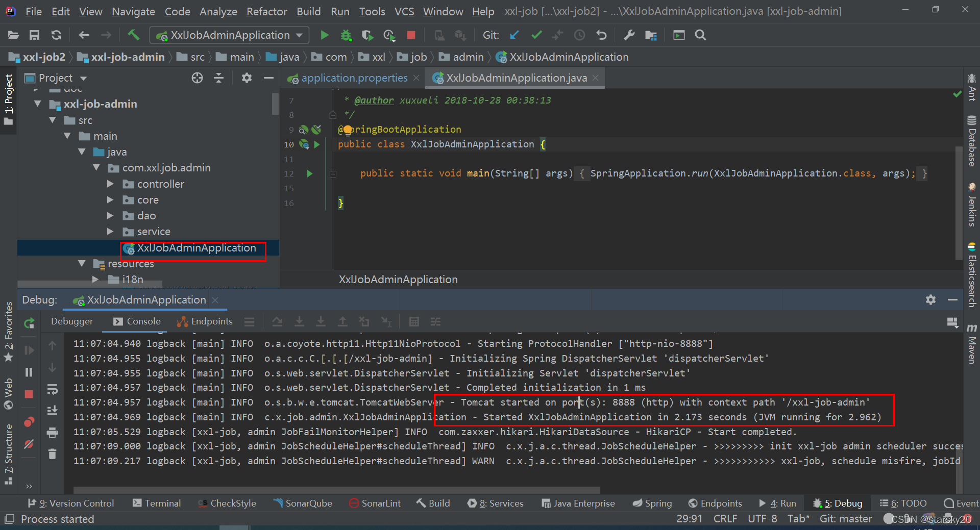The width and height of the screenshot is (980, 530).
Task: Switch to the Debugger tab
Action: [x=72, y=321]
